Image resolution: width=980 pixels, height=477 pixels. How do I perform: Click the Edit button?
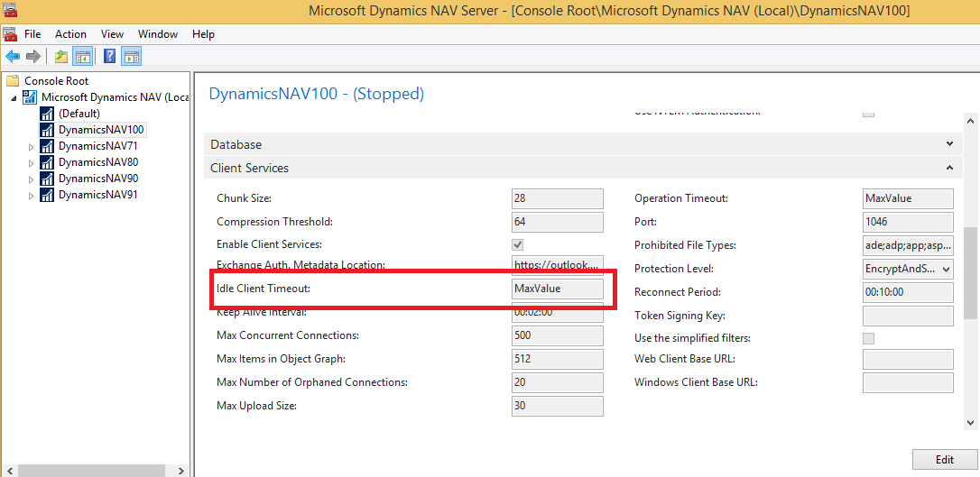tap(945, 460)
